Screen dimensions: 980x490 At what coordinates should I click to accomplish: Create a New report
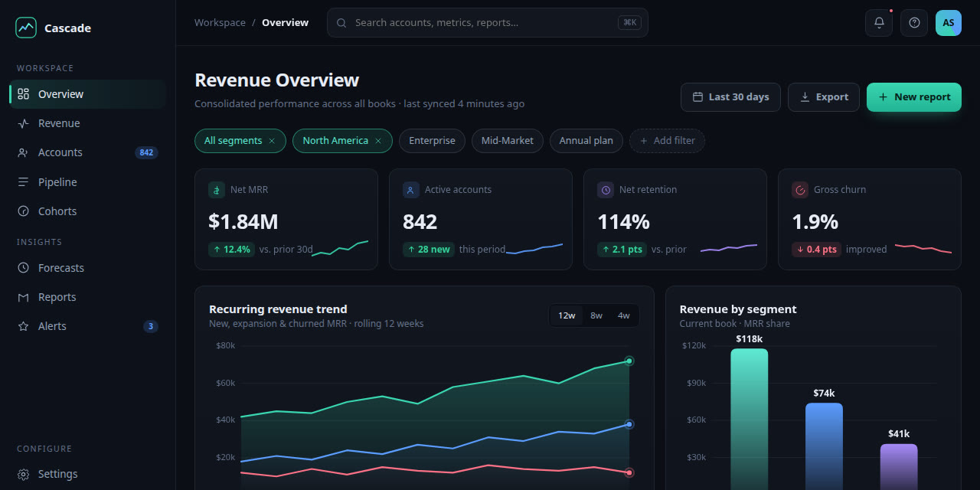[914, 97]
